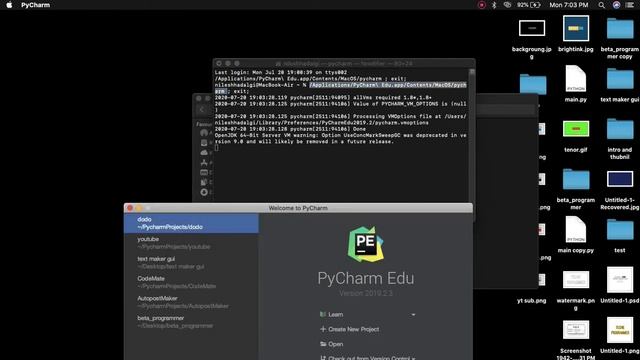
Task: Click the screen recording indicator icon
Action: click(x=482, y=5)
